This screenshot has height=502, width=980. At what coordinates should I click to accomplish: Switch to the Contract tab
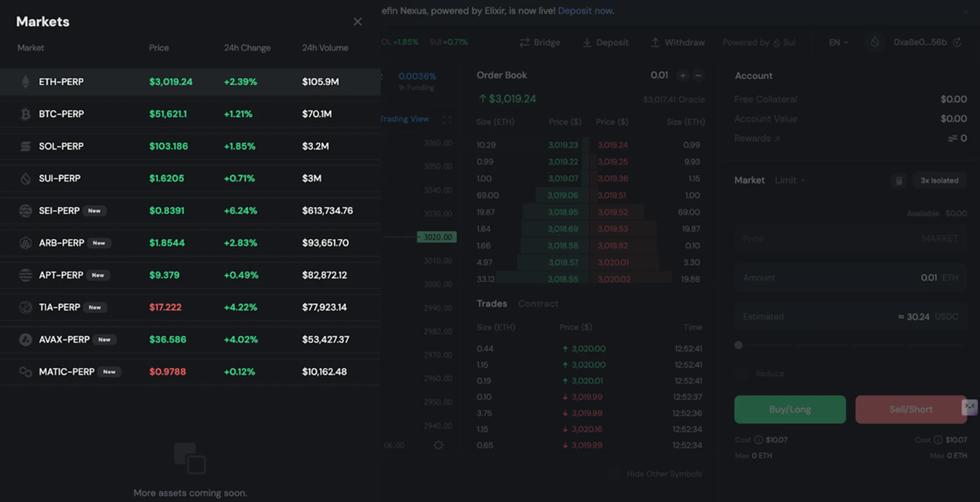(538, 304)
